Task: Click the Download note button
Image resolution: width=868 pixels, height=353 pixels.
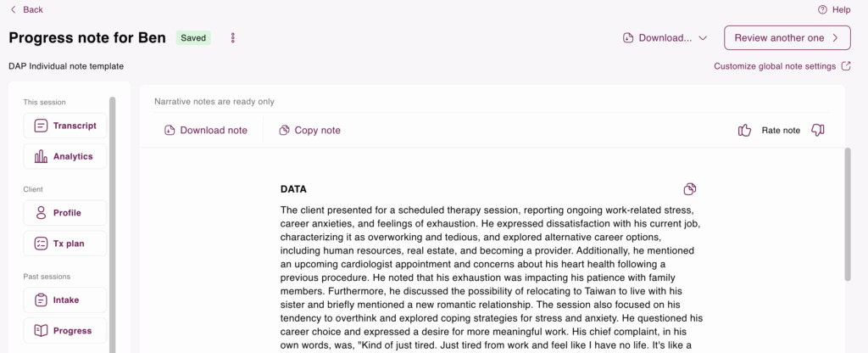Action: [x=206, y=130]
